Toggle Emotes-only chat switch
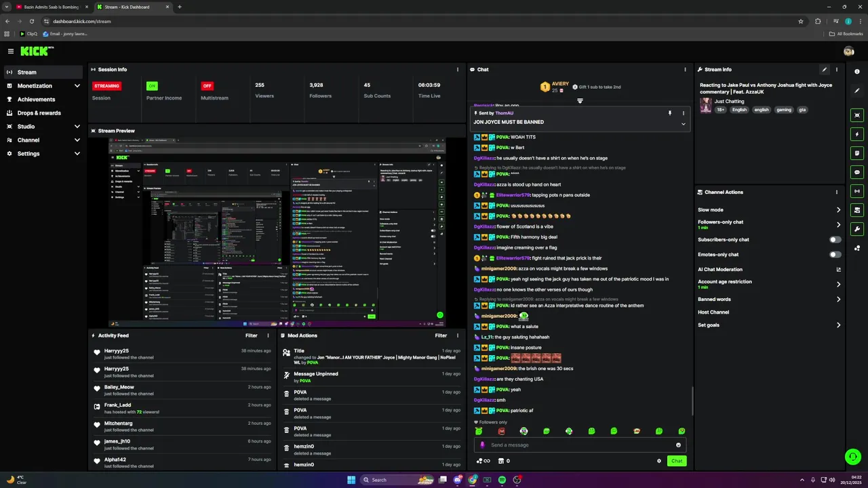 (835, 255)
